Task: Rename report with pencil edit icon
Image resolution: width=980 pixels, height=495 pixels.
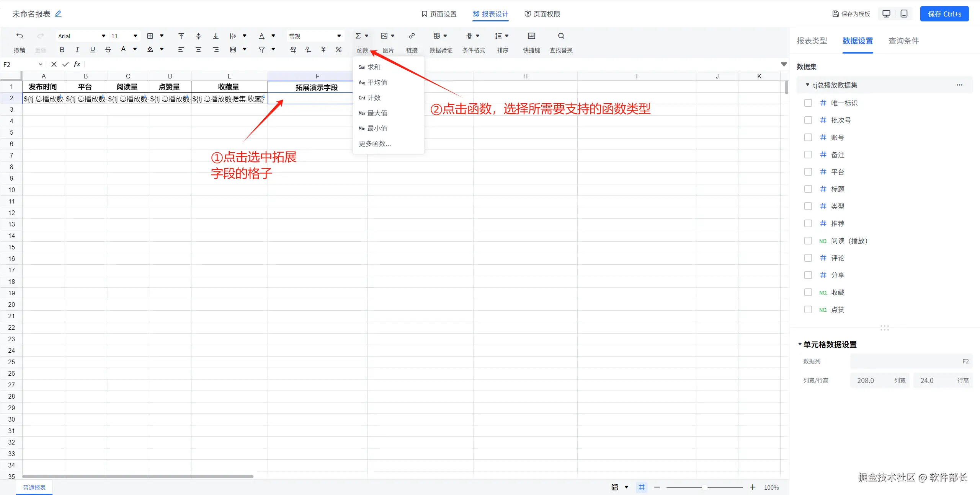Action: pyautogui.click(x=58, y=14)
